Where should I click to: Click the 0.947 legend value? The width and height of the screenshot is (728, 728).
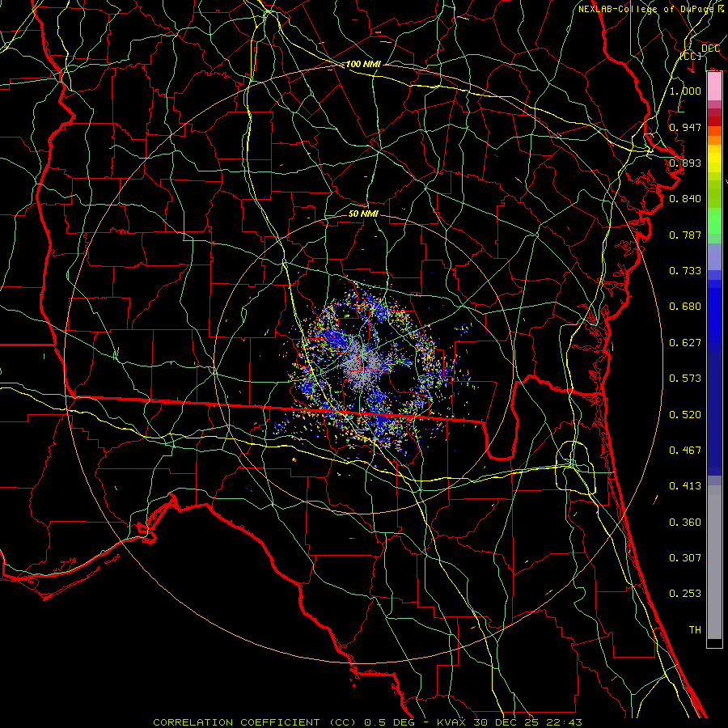click(x=685, y=127)
